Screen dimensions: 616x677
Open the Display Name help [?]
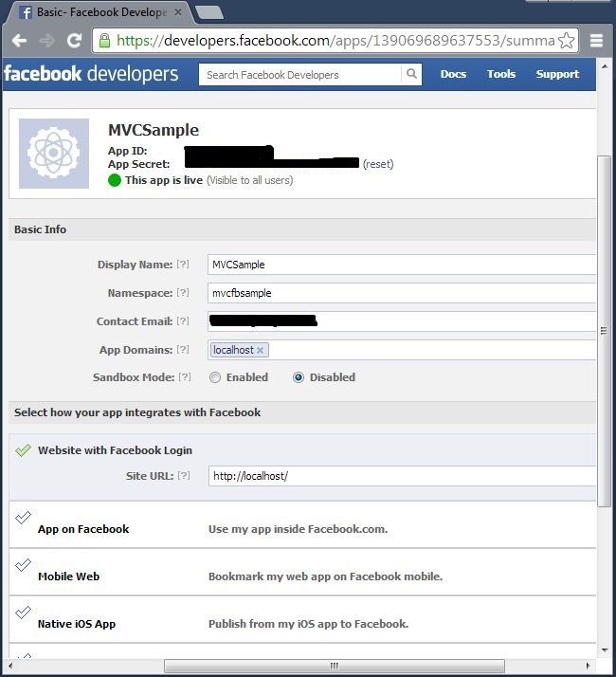point(183,264)
